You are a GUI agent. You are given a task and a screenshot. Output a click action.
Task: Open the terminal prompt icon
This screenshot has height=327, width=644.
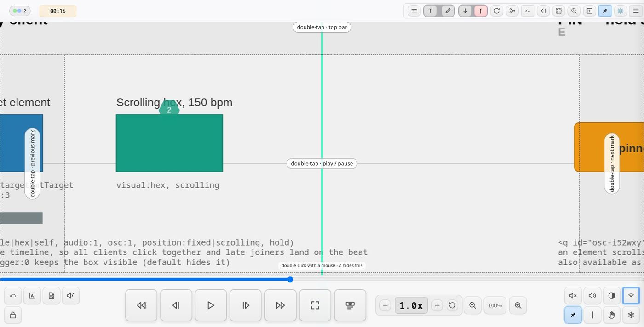click(528, 11)
